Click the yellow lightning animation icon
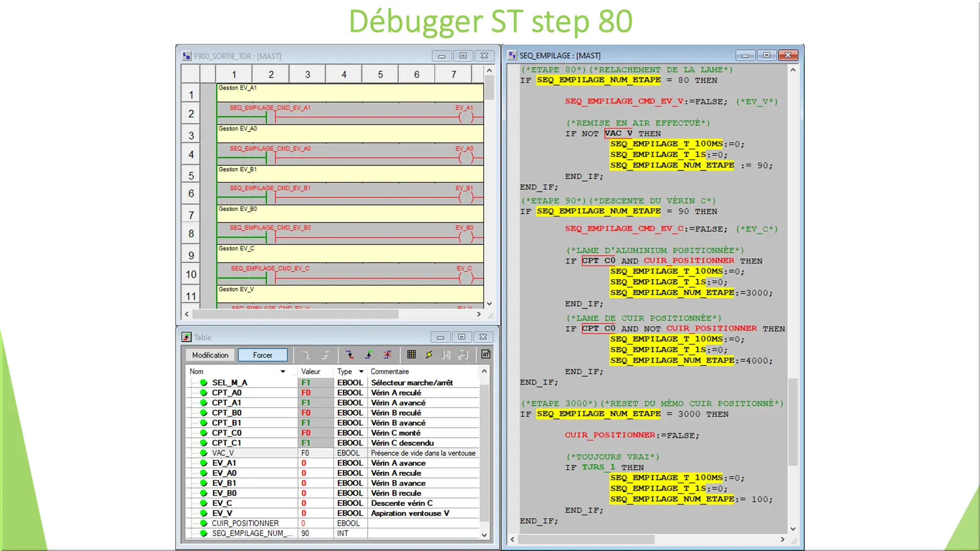 (x=429, y=354)
